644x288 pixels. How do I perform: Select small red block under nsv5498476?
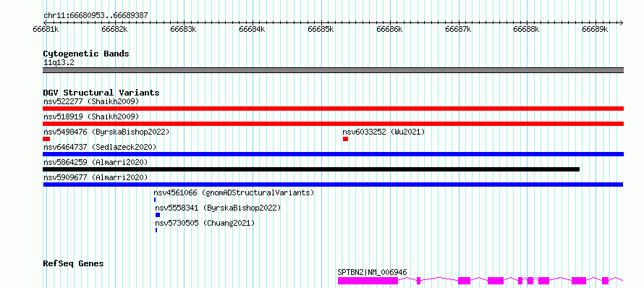[x=46, y=139]
